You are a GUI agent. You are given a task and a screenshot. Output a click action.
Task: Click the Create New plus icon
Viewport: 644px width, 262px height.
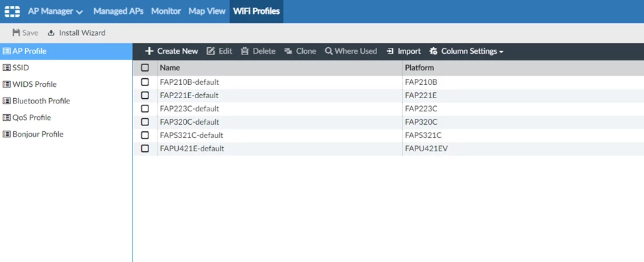[150, 52]
